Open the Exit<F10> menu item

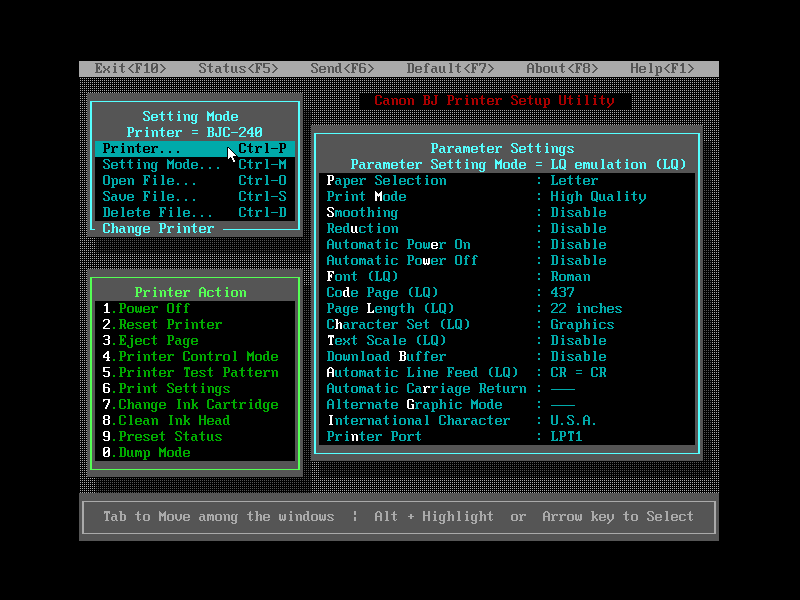130,68
